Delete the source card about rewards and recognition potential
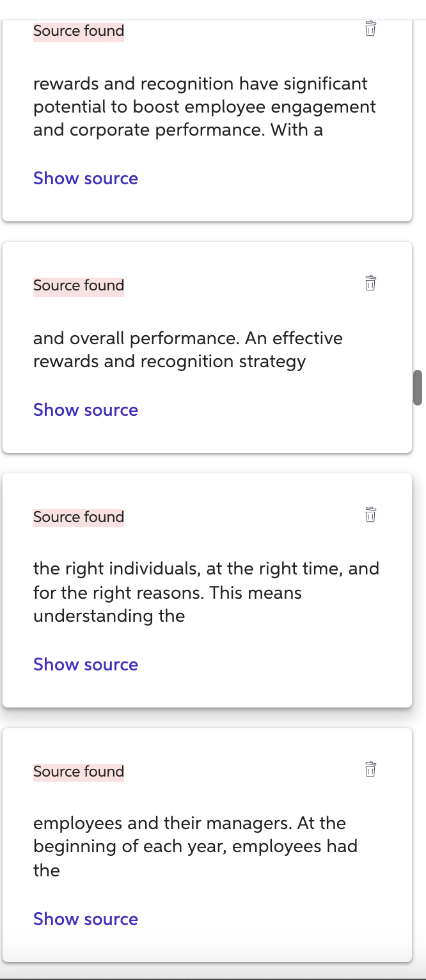Screen dimensions: 426x980 coord(370,29)
